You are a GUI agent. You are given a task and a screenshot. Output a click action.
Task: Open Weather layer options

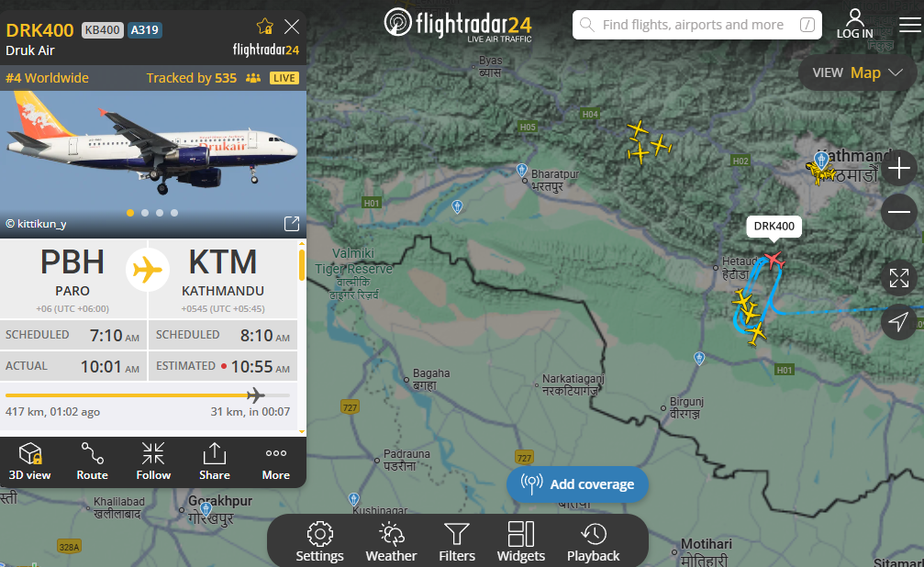[x=391, y=541]
